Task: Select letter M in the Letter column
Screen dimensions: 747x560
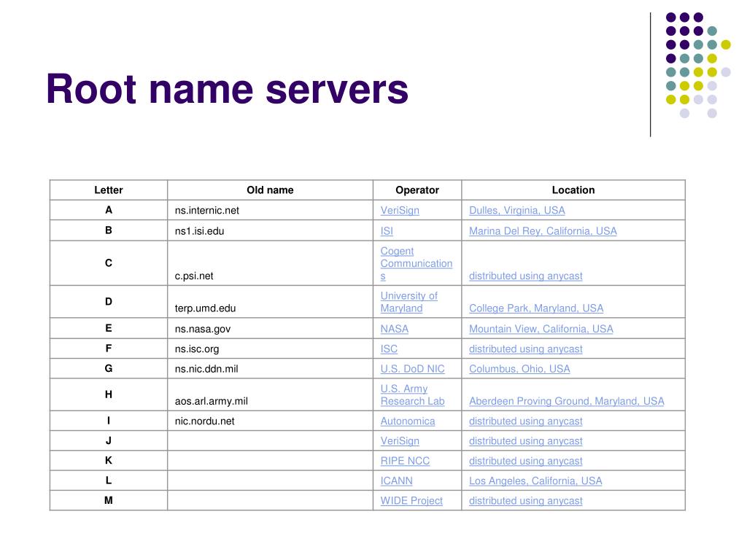Action: 109,500
